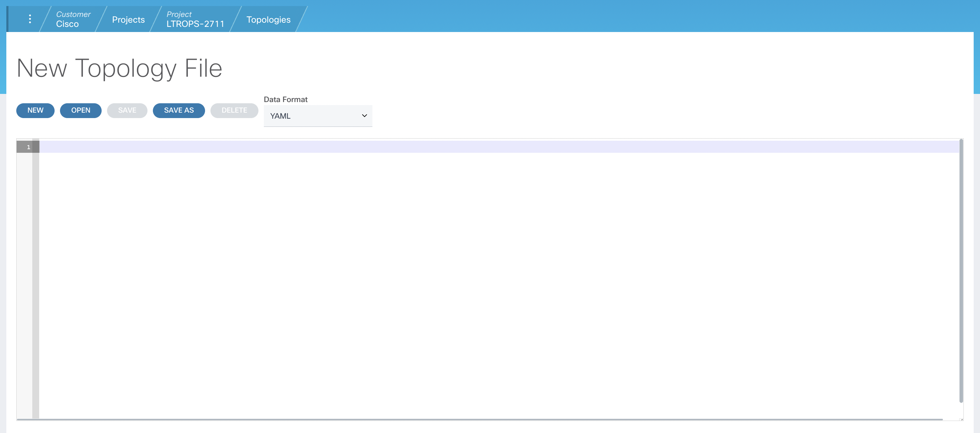Click the Data Format label
980x433 pixels.
click(x=285, y=99)
